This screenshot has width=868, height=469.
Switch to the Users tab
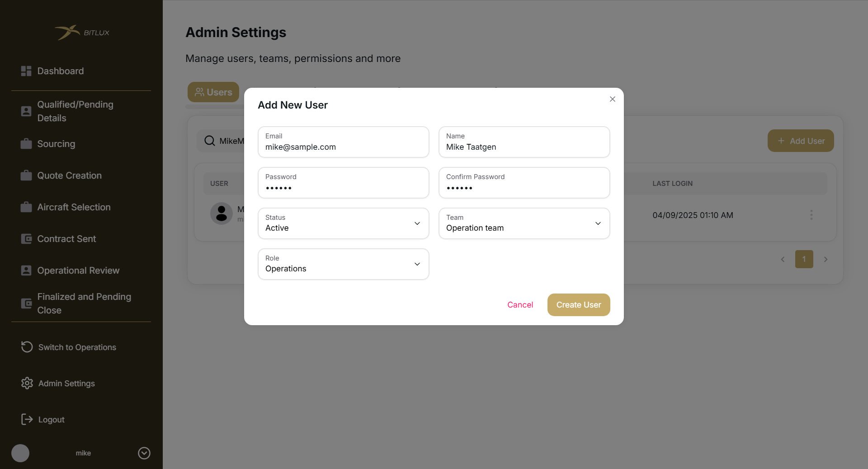(213, 92)
